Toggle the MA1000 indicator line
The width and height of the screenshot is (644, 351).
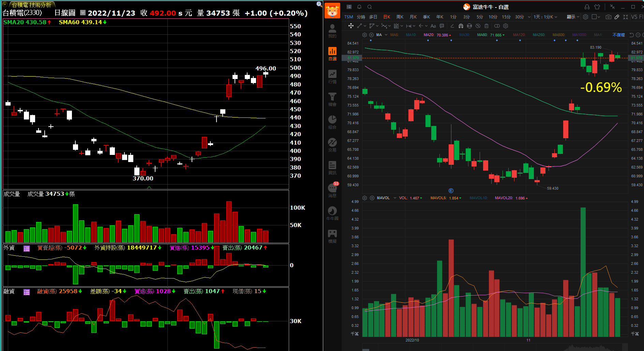pyautogui.click(x=580, y=35)
